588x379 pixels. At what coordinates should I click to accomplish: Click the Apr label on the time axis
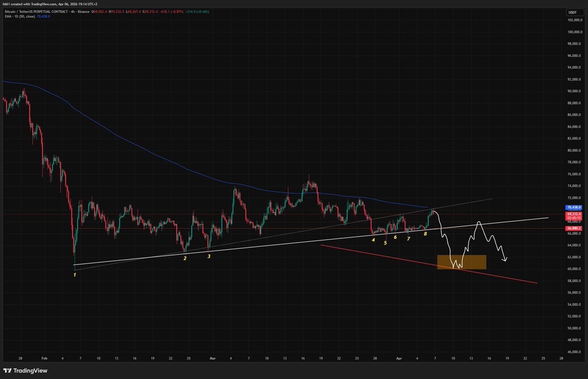(398, 358)
